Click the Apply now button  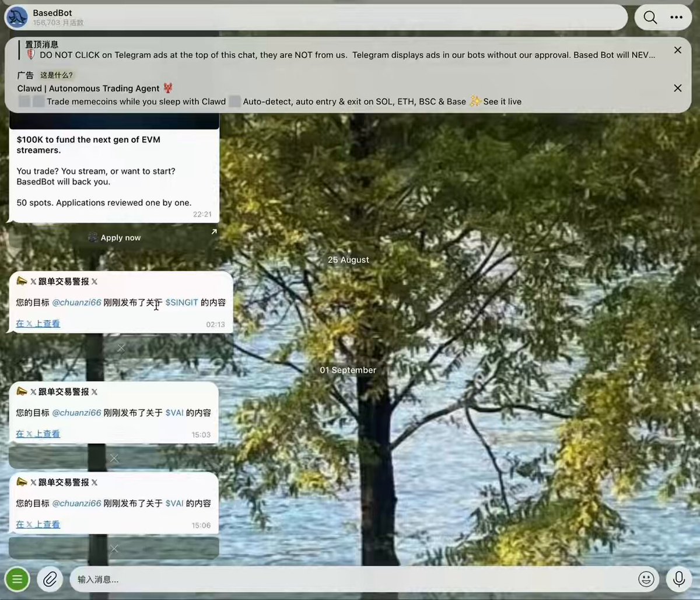tap(114, 237)
